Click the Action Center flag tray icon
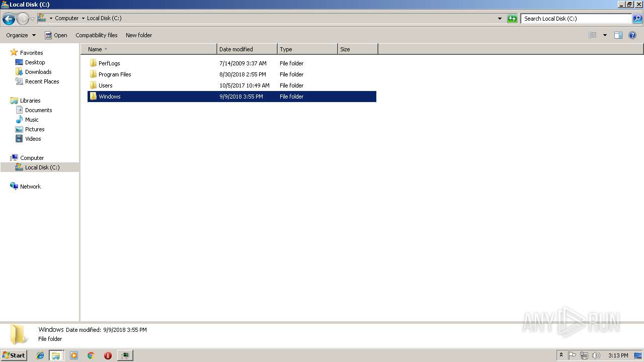644x362 pixels. tap(572, 355)
